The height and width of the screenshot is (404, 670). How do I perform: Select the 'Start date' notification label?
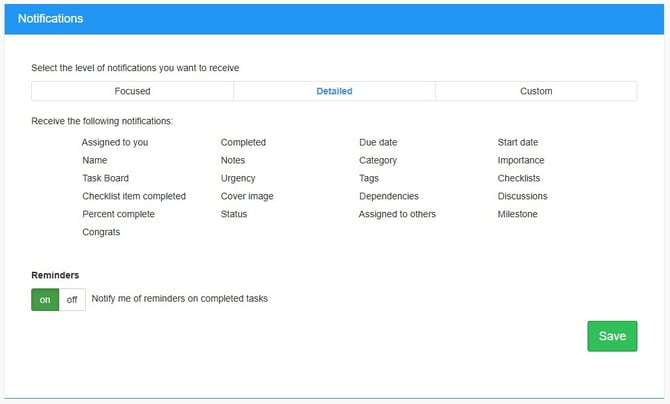tap(518, 142)
